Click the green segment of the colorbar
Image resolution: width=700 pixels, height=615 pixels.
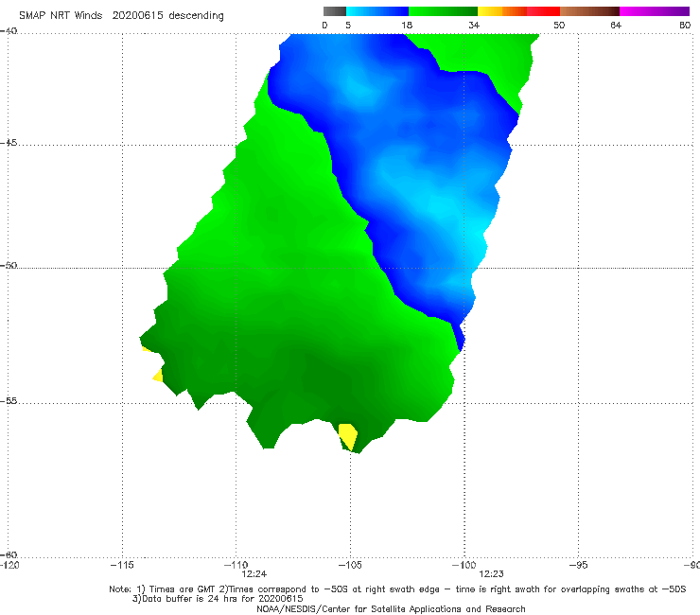[443, 11]
